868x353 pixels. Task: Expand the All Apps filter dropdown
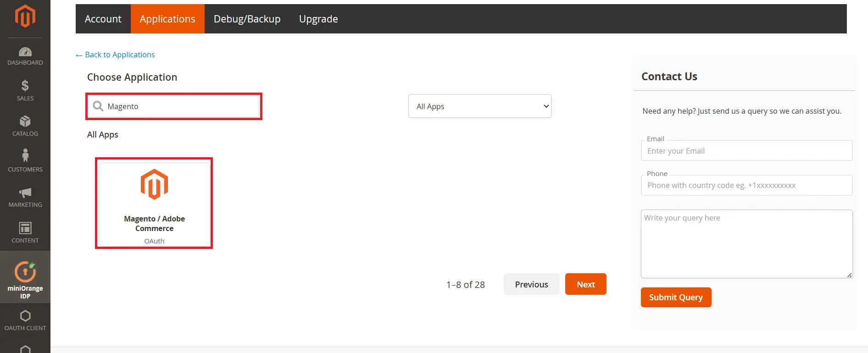[480, 106]
